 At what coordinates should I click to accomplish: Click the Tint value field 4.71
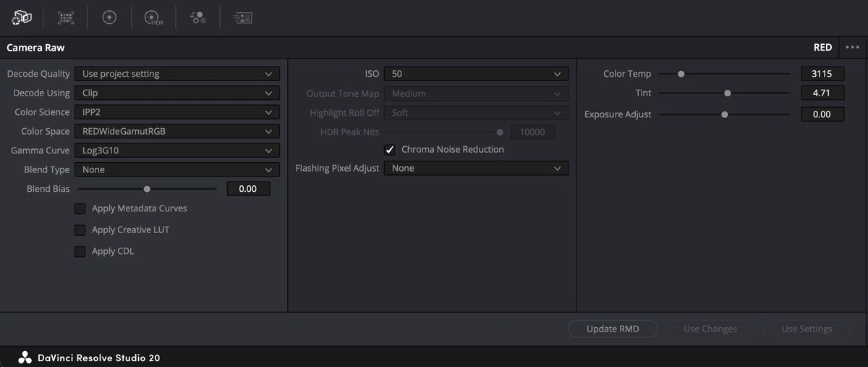pos(822,93)
